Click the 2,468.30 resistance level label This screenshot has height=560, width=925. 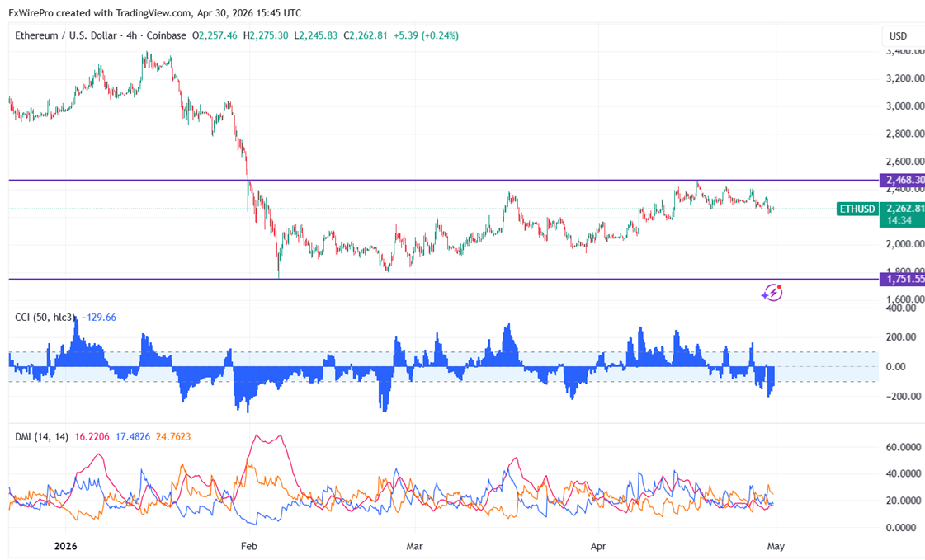(x=902, y=180)
